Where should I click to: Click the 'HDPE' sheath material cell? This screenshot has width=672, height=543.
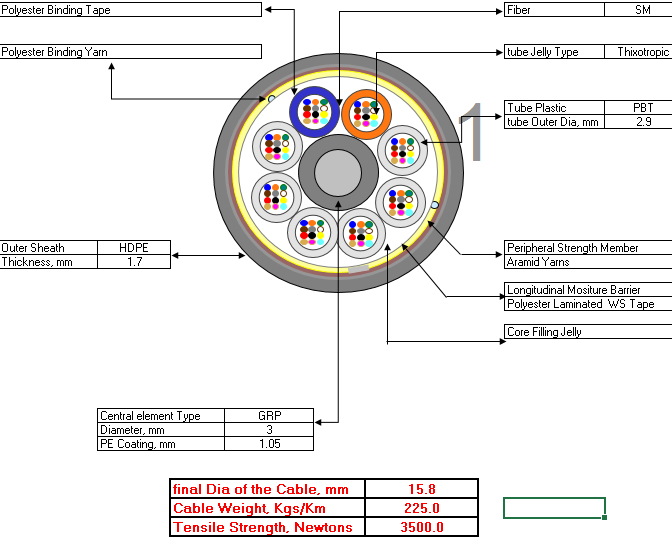[x=134, y=248]
